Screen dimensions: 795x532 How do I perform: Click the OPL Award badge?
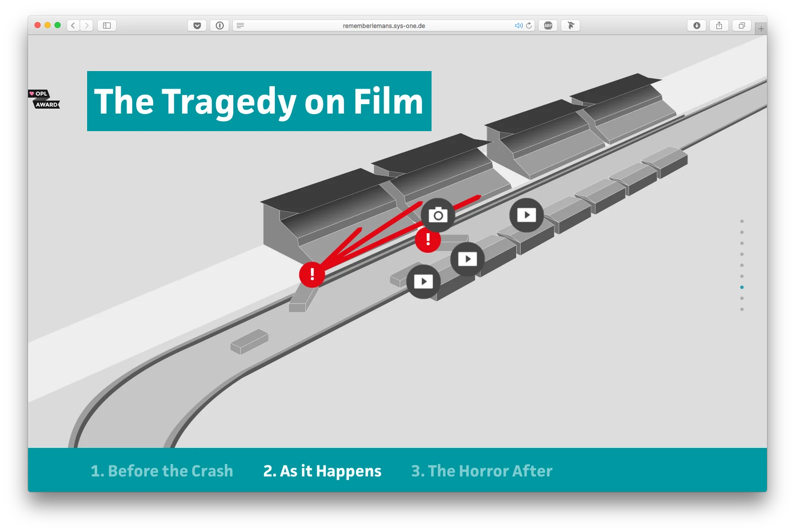[x=44, y=99]
